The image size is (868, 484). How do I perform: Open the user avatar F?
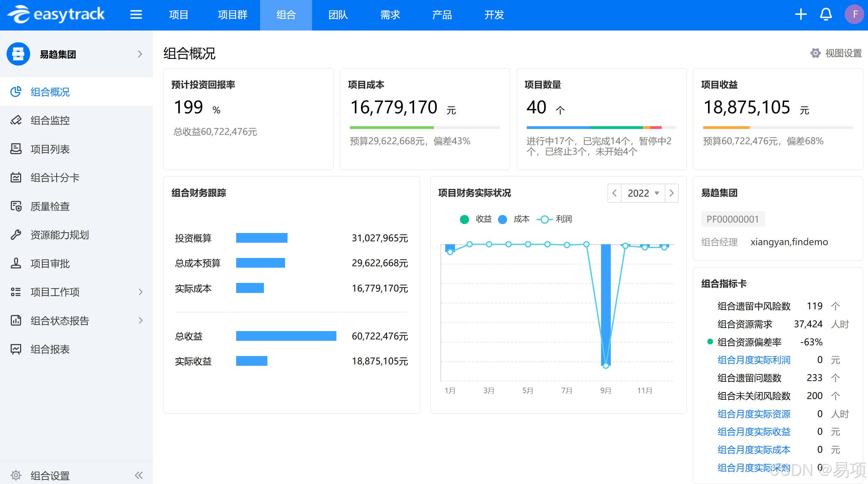pyautogui.click(x=854, y=15)
